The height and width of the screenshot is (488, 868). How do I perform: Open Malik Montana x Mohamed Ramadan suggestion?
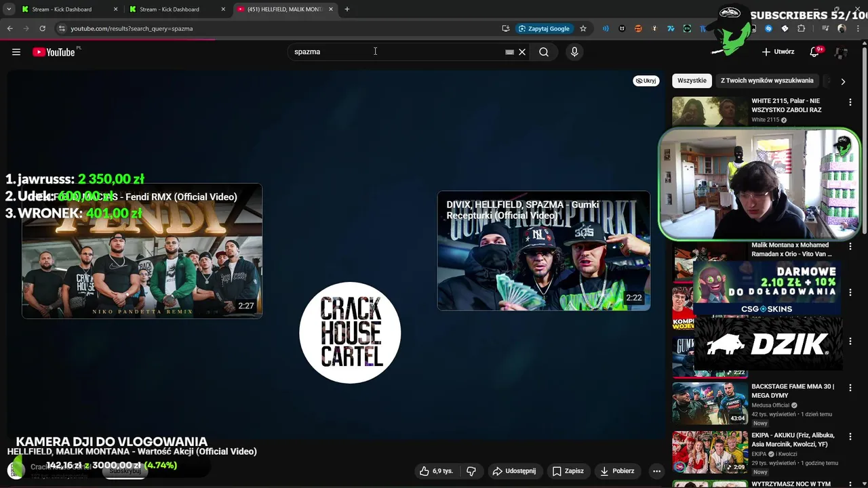(791, 249)
